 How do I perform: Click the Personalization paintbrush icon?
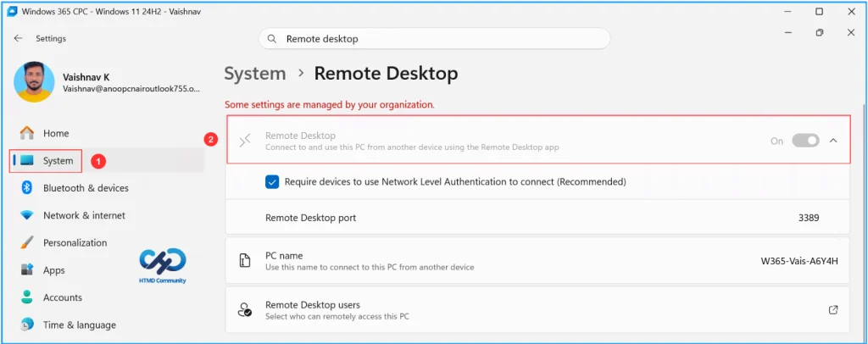27,243
